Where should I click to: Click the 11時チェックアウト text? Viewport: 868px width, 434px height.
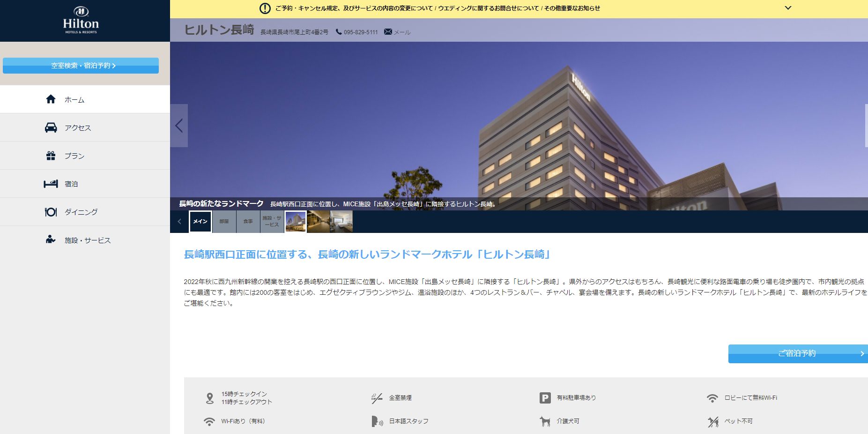(x=247, y=402)
